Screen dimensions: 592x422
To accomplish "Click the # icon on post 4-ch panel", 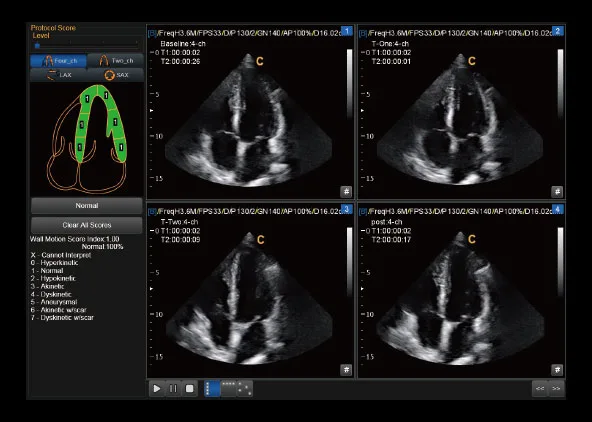I will coord(557,370).
